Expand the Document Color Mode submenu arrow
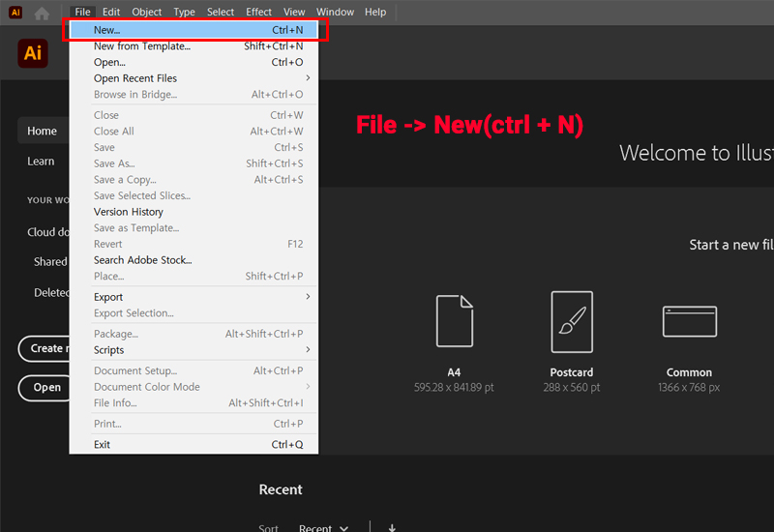Image resolution: width=774 pixels, height=532 pixels. click(x=308, y=386)
